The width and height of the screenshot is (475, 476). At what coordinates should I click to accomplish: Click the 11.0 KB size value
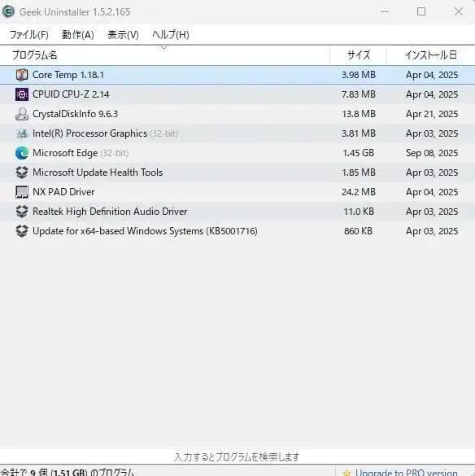click(359, 212)
